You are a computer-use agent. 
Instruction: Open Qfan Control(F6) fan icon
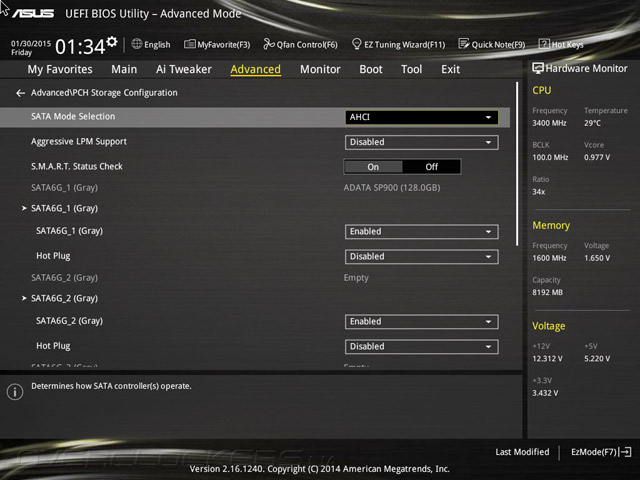[268, 44]
